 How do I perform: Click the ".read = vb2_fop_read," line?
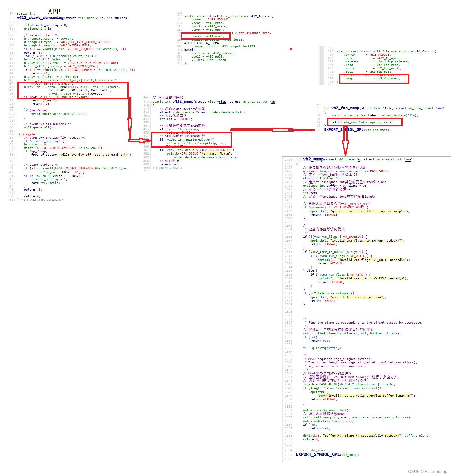372,65
